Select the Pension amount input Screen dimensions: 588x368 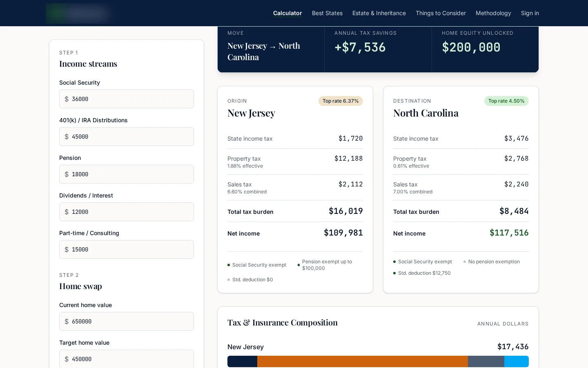[127, 174]
